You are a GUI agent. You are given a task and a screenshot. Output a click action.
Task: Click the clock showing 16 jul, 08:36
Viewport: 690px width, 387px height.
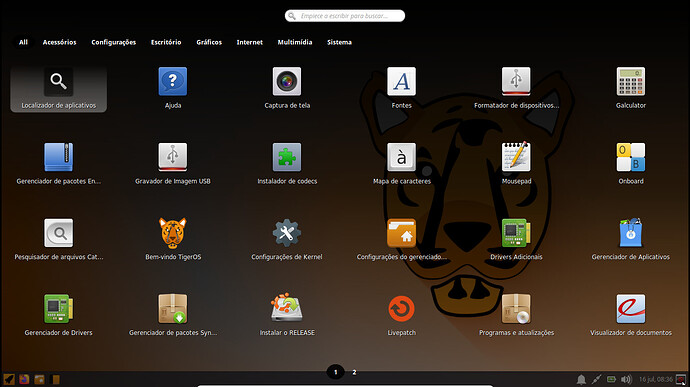[x=655, y=379]
